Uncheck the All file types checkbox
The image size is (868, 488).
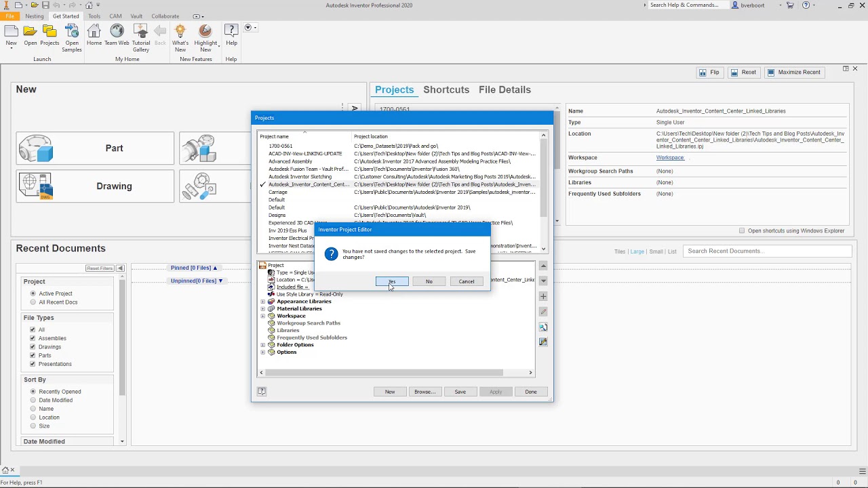coord(33,329)
